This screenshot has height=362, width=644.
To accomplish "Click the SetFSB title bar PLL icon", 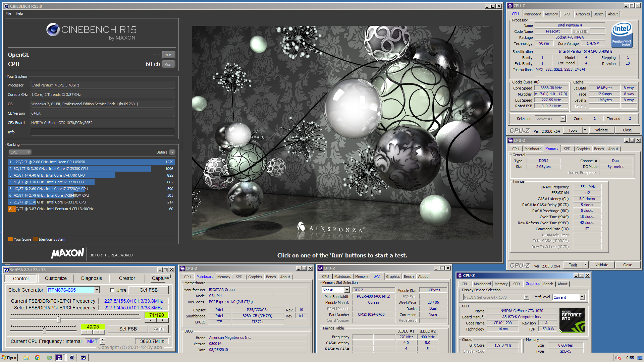I will coord(6,269).
